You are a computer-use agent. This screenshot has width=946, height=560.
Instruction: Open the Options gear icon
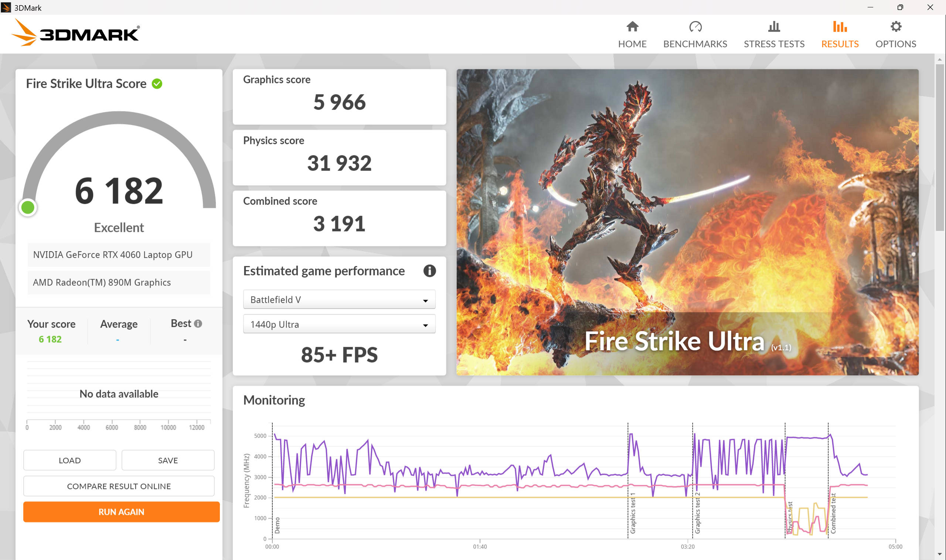coord(895,27)
